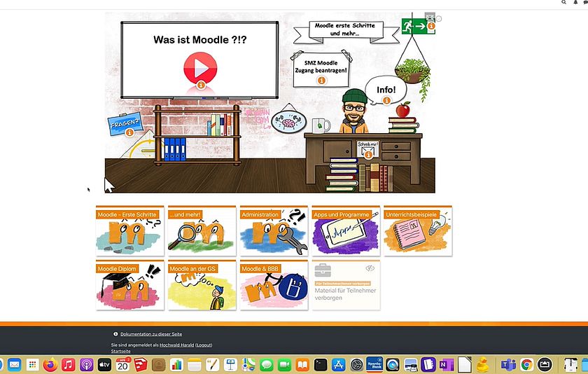Image resolution: width=588 pixels, height=374 pixels.
Task: Select the "Apps und Programme" tile
Action: 346,230
